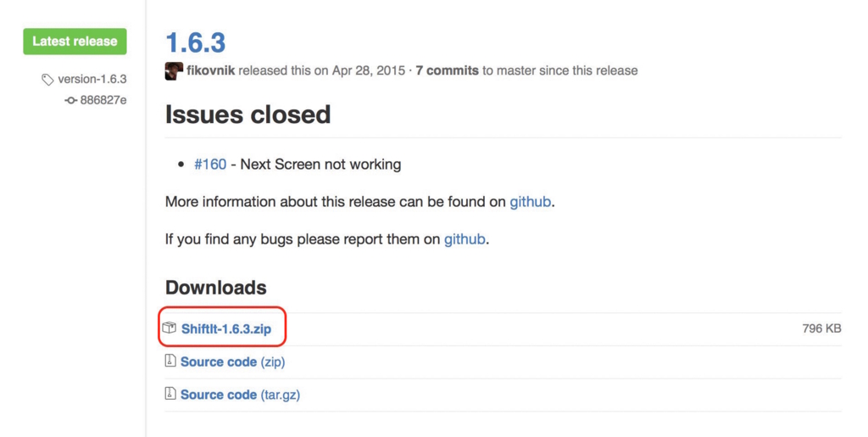
Task: Open issue #160 link
Action: click(x=210, y=165)
